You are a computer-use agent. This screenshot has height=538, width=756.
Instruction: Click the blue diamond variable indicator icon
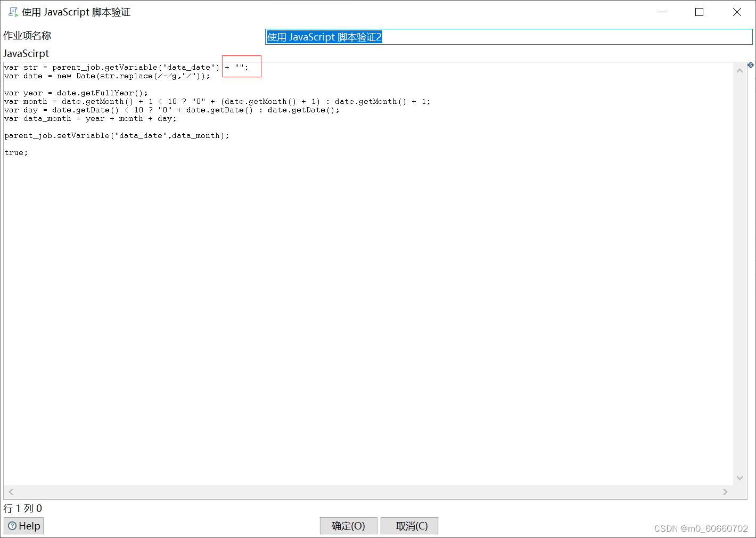point(751,65)
